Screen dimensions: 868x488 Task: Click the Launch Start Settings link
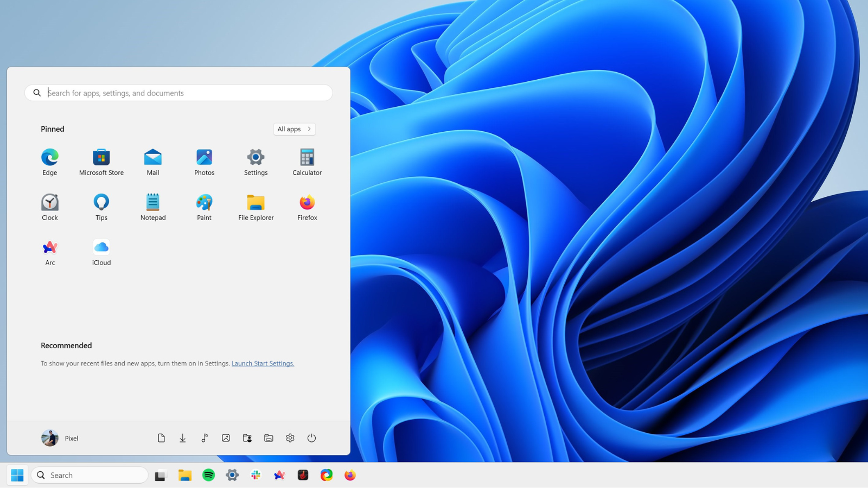click(263, 363)
